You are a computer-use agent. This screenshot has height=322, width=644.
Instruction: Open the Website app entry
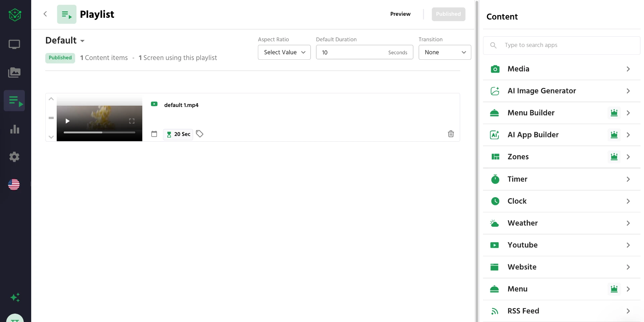561,267
